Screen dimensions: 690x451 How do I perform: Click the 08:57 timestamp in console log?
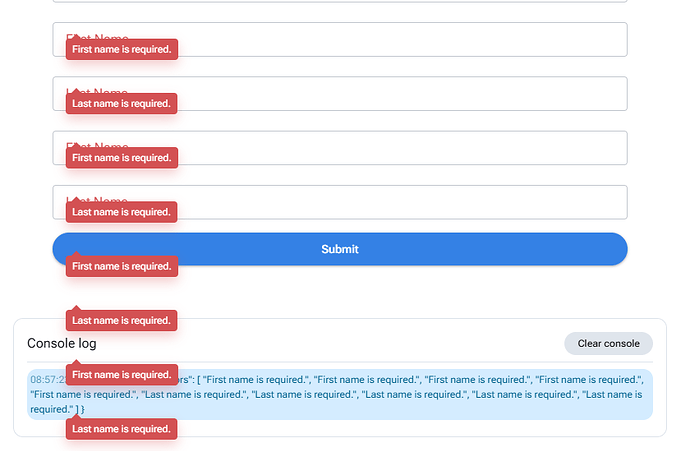46,380
